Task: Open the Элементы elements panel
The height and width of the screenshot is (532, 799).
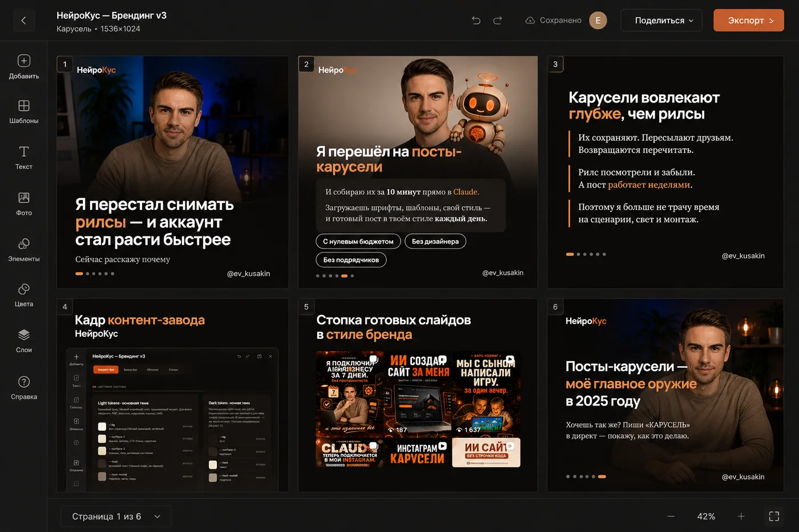Action: (x=23, y=249)
